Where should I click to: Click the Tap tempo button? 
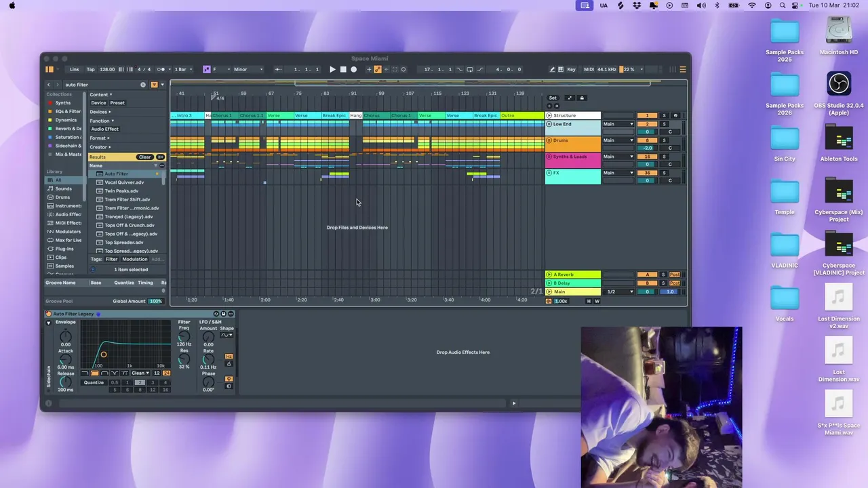91,69
